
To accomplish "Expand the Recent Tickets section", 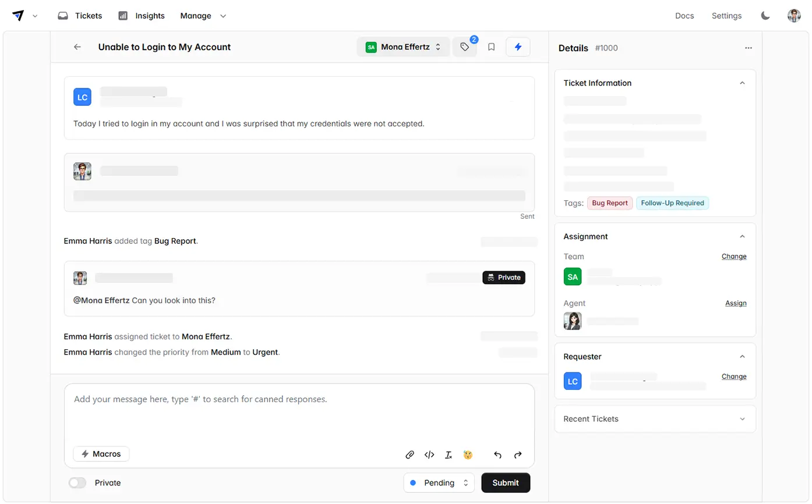I will pos(742,419).
